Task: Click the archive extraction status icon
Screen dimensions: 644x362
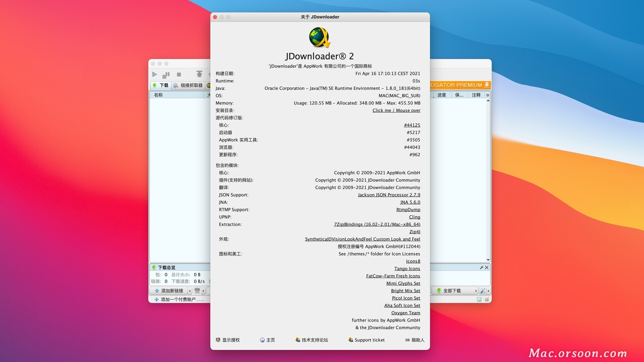Action: (487, 299)
